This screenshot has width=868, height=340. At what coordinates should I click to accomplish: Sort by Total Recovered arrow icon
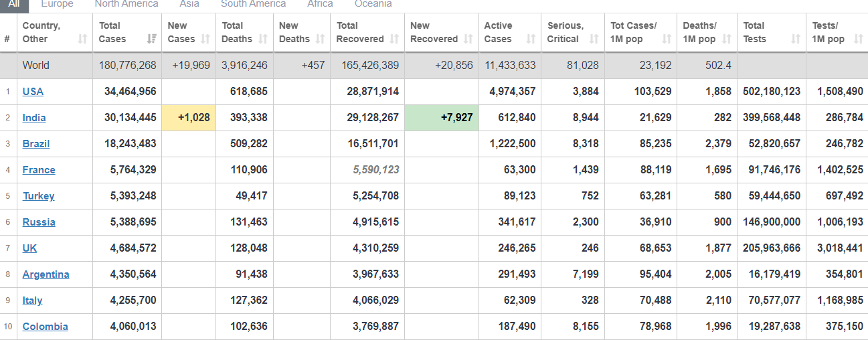pyautogui.click(x=394, y=39)
